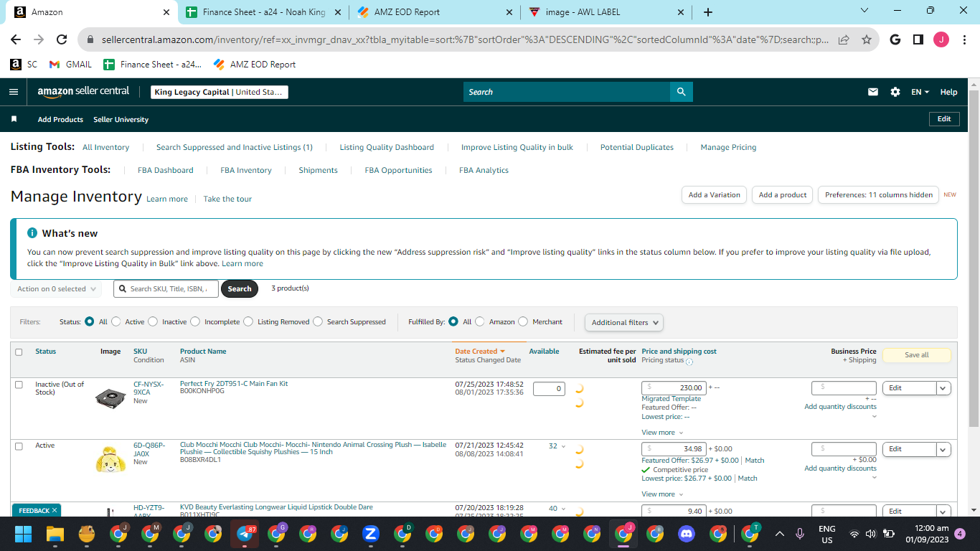Open the Seller Central messages mail icon

pyautogui.click(x=873, y=92)
